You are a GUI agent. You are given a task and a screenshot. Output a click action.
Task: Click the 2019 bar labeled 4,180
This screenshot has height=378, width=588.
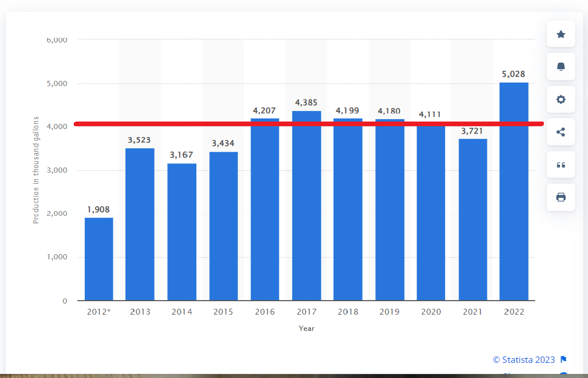coord(390,212)
